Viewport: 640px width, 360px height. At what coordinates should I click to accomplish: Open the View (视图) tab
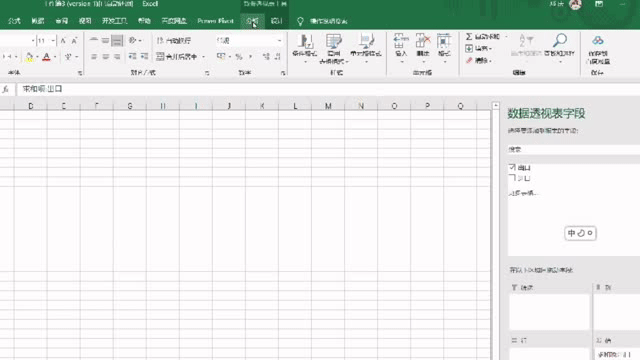coord(85,21)
